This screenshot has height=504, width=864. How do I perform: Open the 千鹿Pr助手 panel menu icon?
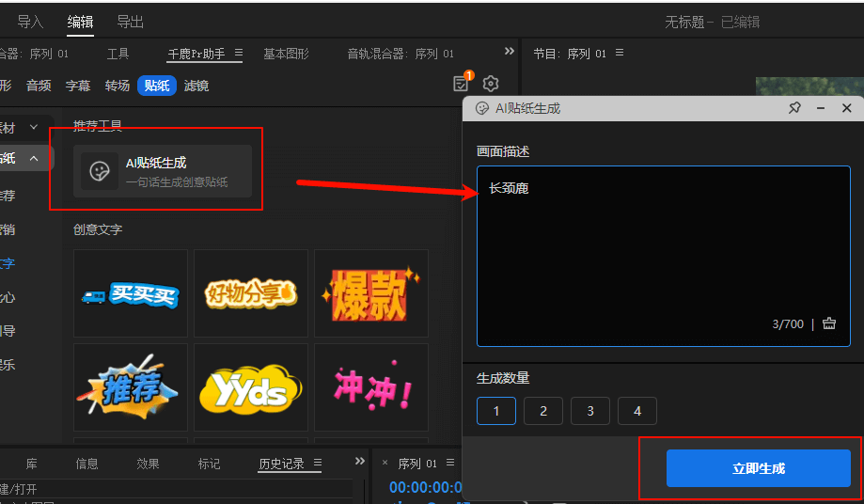point(239,53)
